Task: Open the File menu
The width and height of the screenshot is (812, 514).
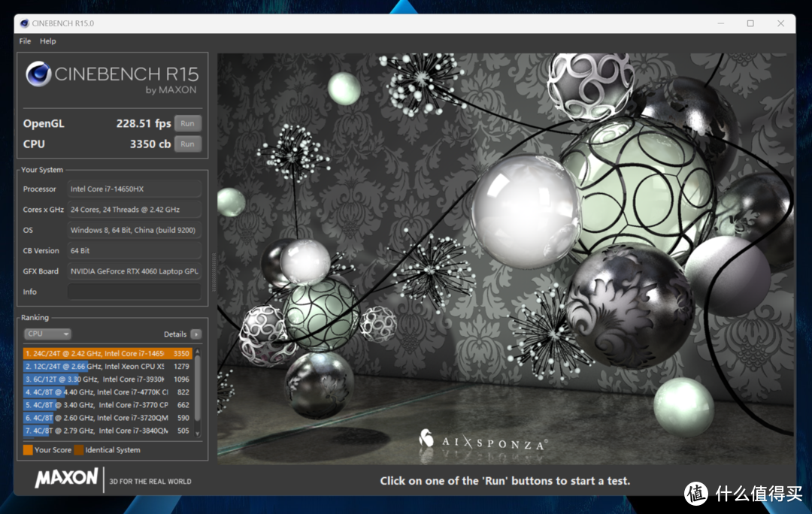Action: pos(25,41)
